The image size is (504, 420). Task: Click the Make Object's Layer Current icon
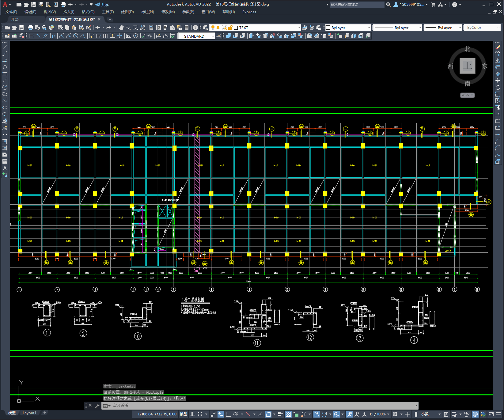pos(305,28)
